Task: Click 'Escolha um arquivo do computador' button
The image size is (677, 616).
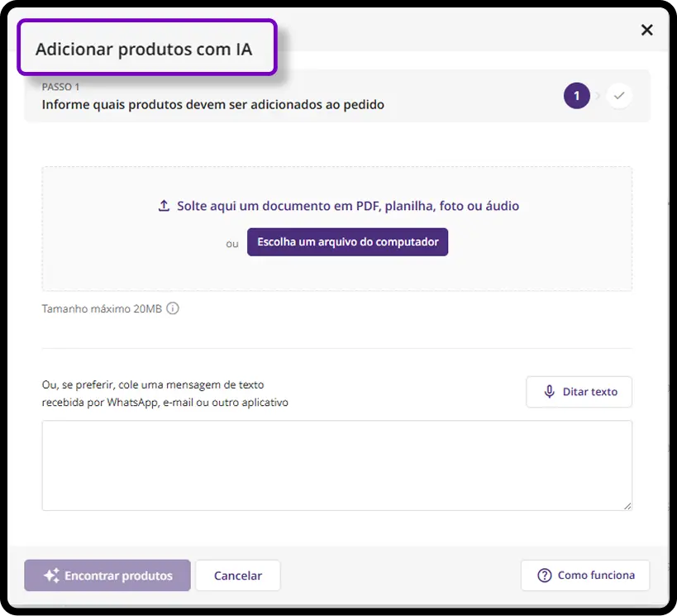Action: [x=347, y=242]
